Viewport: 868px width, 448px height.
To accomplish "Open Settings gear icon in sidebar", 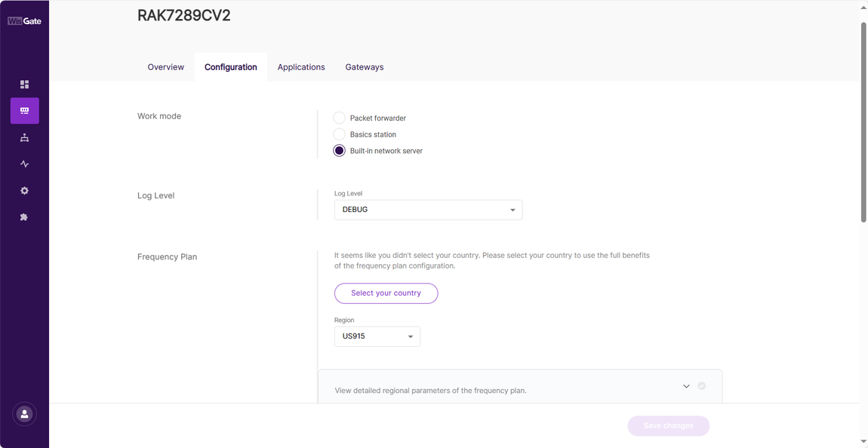I will [24, 190].
